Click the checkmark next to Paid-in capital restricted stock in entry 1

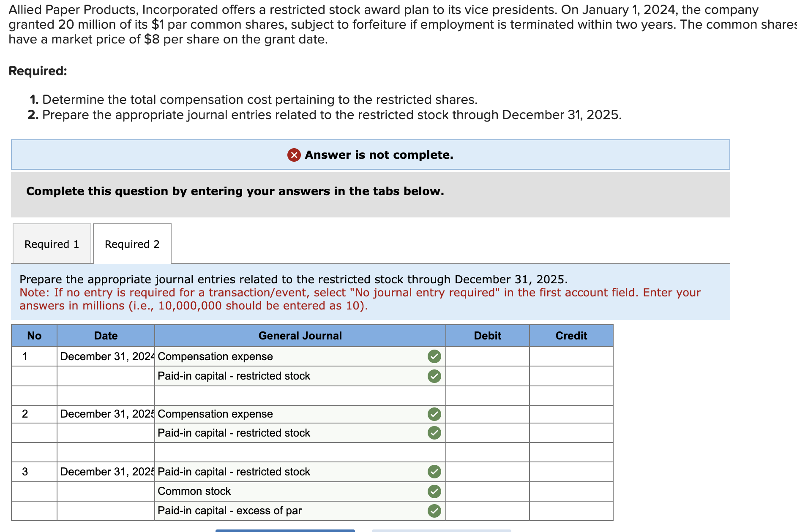(434, 376)
